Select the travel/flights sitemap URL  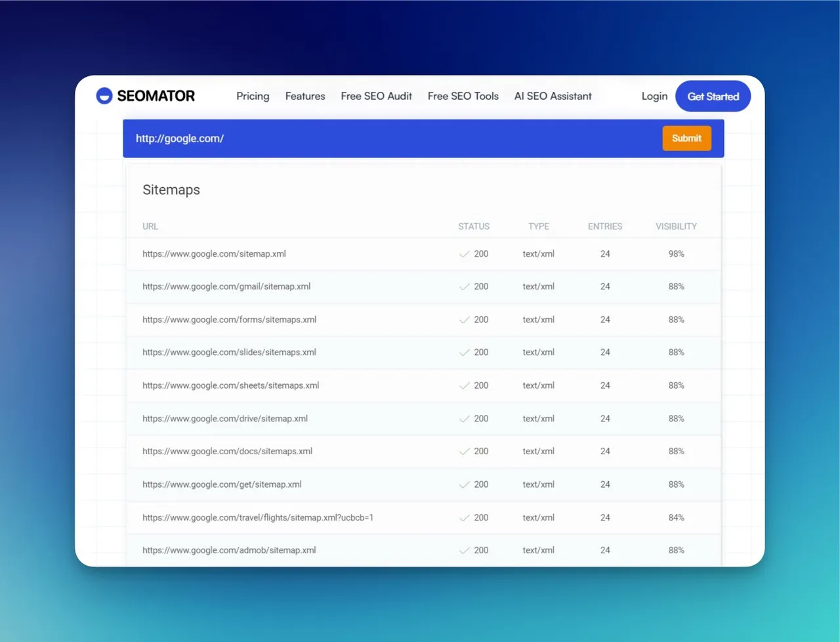(258, 517)
